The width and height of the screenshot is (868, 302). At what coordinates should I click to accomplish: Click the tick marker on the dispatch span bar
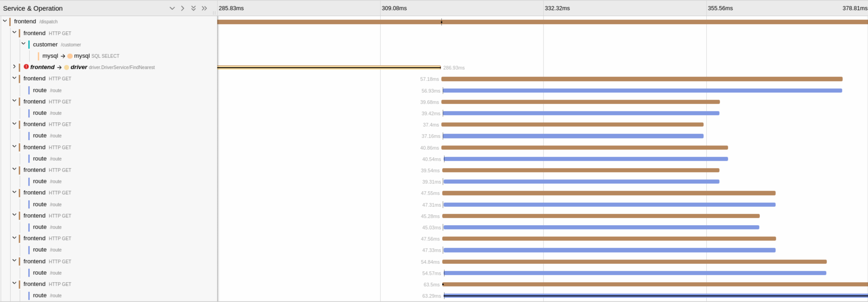[x=441, y=22]
